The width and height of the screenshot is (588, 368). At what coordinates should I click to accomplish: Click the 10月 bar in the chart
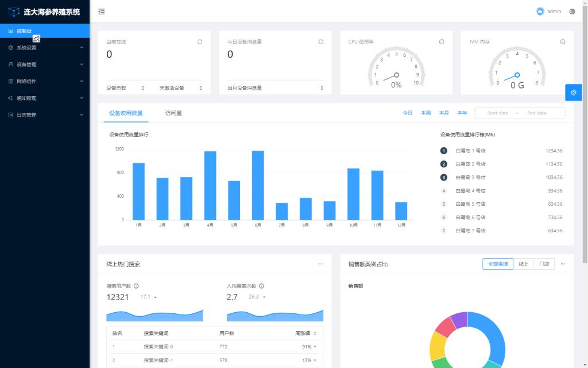click(354, 194)
